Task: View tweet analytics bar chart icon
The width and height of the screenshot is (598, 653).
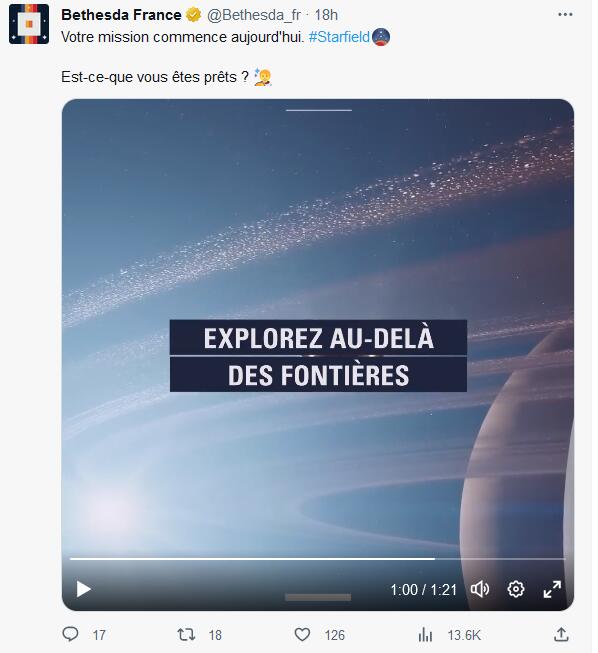Action: pos(425,635)
